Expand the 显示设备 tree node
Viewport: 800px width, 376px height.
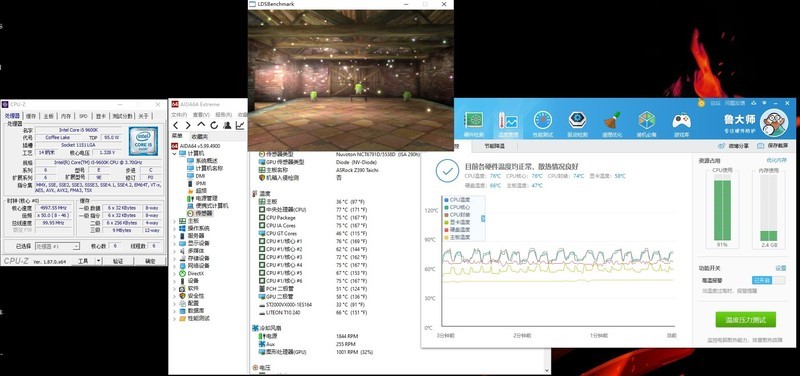pyautogui.click(x=174, y=243)
